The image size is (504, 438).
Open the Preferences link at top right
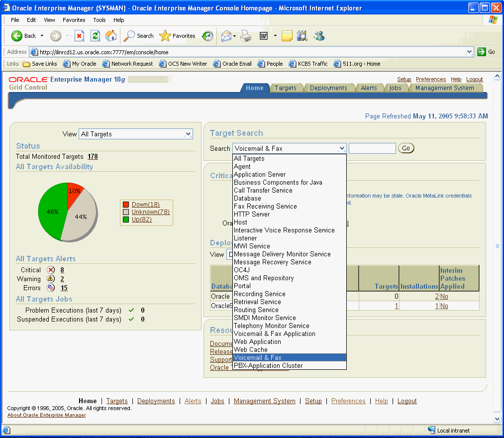430,79
